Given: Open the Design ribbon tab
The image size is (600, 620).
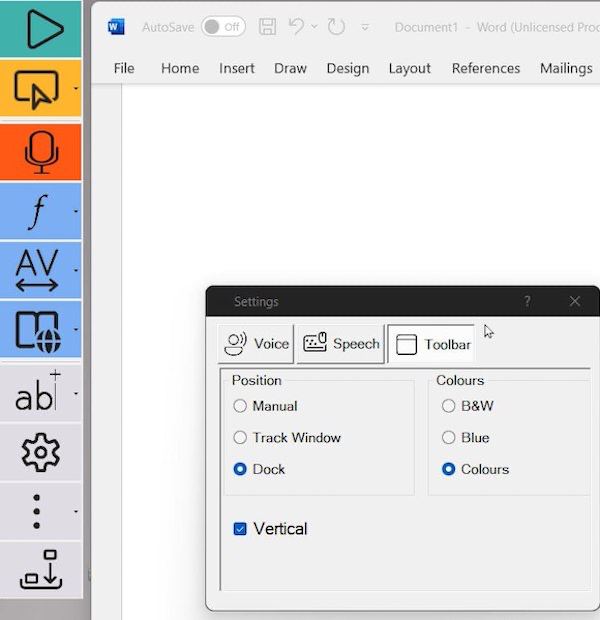Looking at the screenshot, I should (x=348, y=68).
